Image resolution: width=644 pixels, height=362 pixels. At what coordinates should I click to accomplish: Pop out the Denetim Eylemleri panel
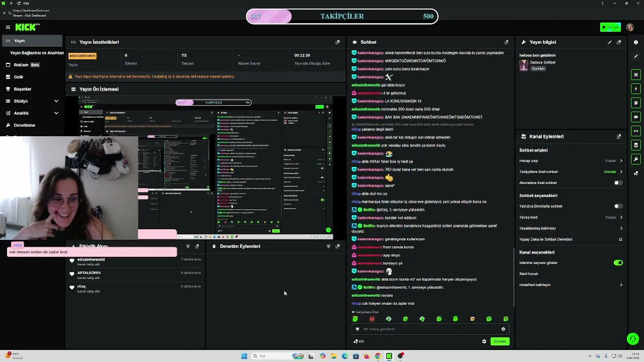coord(338,246)
